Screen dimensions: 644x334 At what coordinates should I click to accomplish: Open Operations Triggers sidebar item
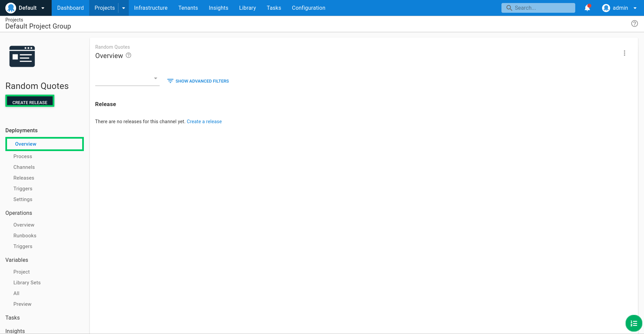pyautogui.click(x=23, y=246)
